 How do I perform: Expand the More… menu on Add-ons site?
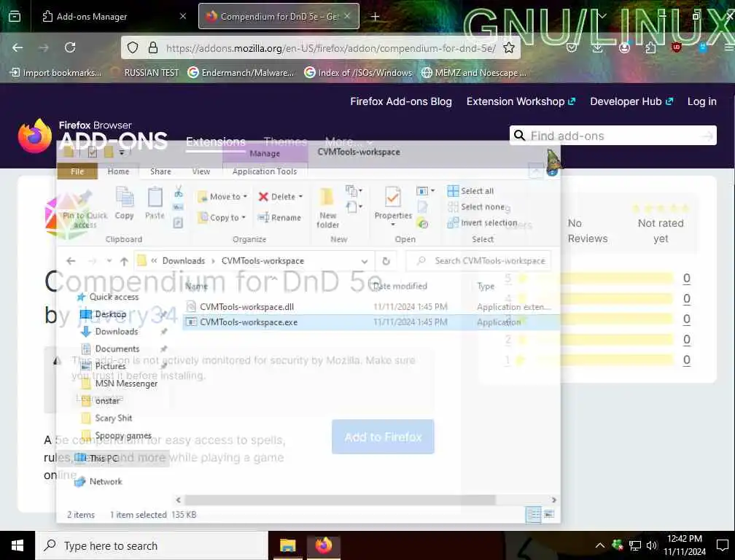pos(349,141)
